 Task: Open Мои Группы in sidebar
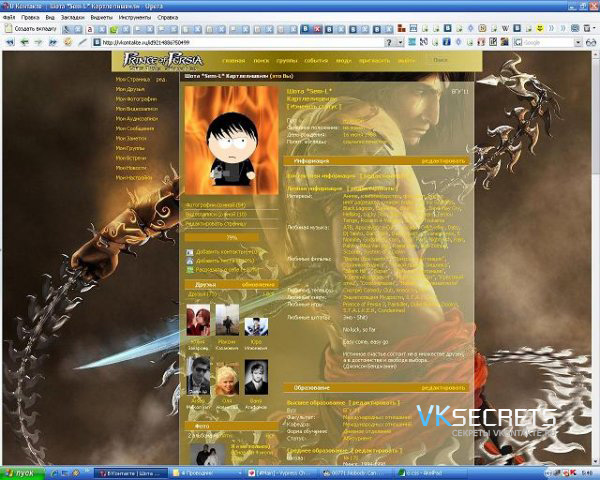point(130,148)
